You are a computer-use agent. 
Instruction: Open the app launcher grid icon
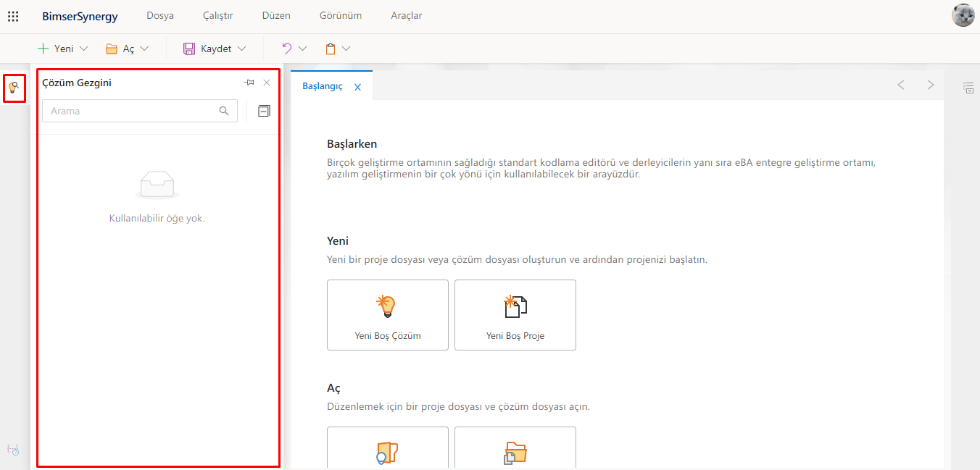pyautogui.click(x=13, y=16)
